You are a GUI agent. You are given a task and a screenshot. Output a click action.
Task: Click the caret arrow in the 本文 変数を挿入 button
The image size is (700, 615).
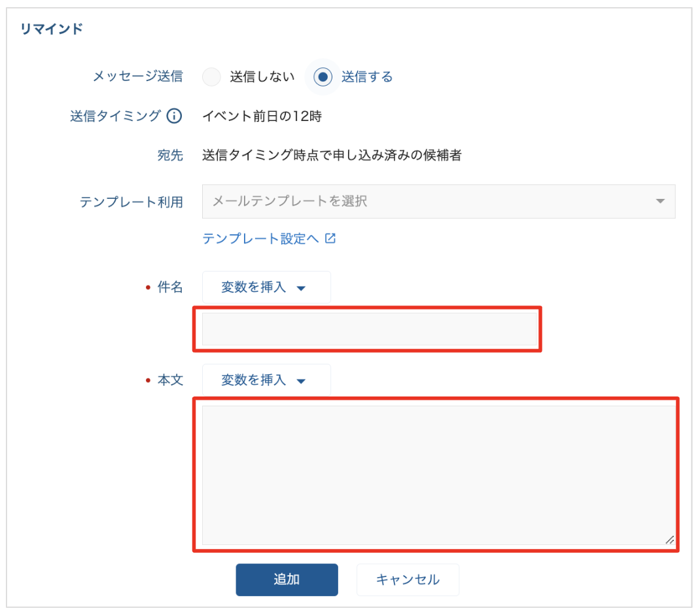301,381
